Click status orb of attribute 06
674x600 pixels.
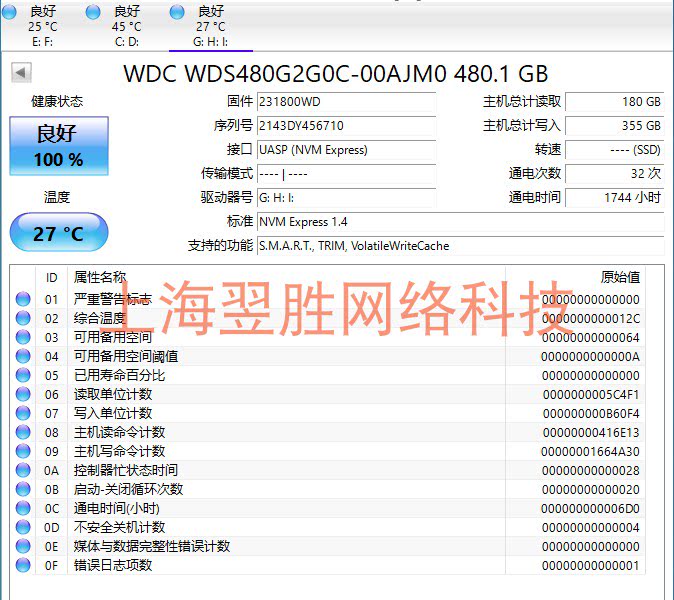point(23,394)
